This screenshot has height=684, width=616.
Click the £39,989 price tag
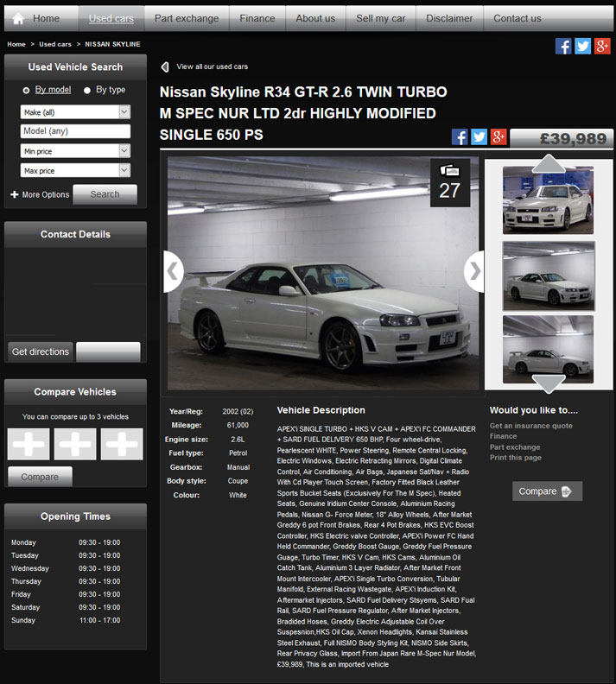click(x=562, y=138)
